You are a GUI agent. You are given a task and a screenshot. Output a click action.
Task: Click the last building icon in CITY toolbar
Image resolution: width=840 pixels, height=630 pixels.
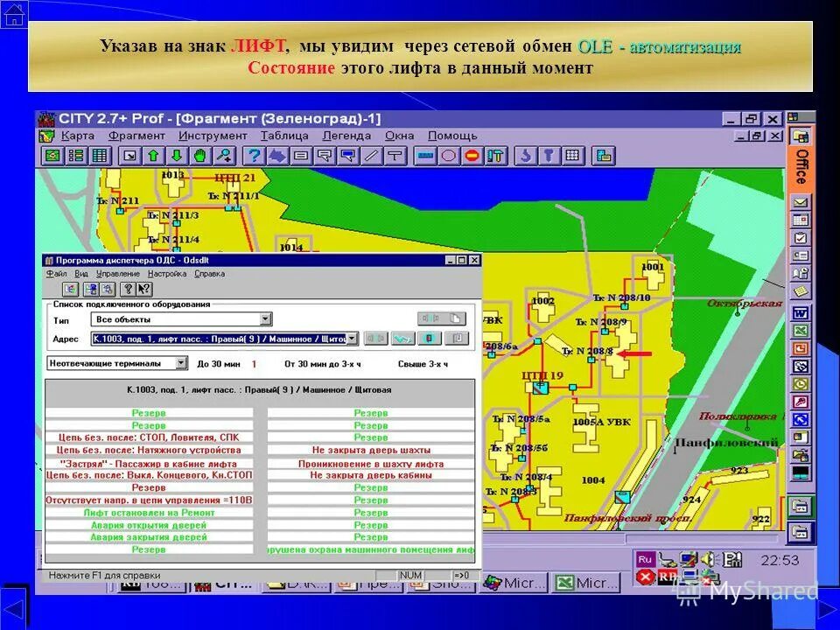[x=603, y=156]
